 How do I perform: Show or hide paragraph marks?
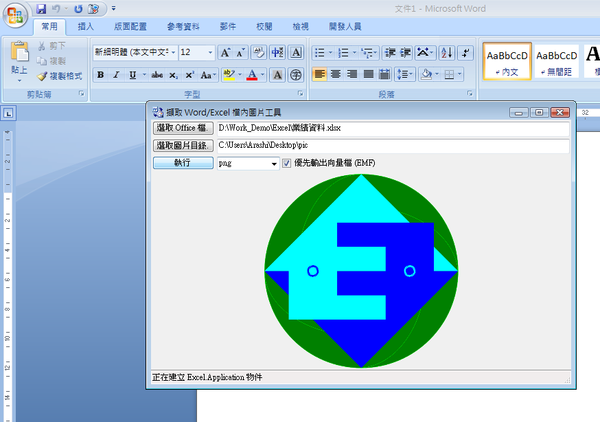465,53
